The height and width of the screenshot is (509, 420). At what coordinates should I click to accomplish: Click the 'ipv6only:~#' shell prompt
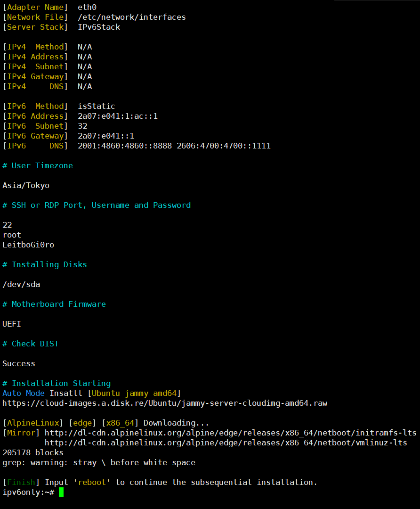[28, 492]
